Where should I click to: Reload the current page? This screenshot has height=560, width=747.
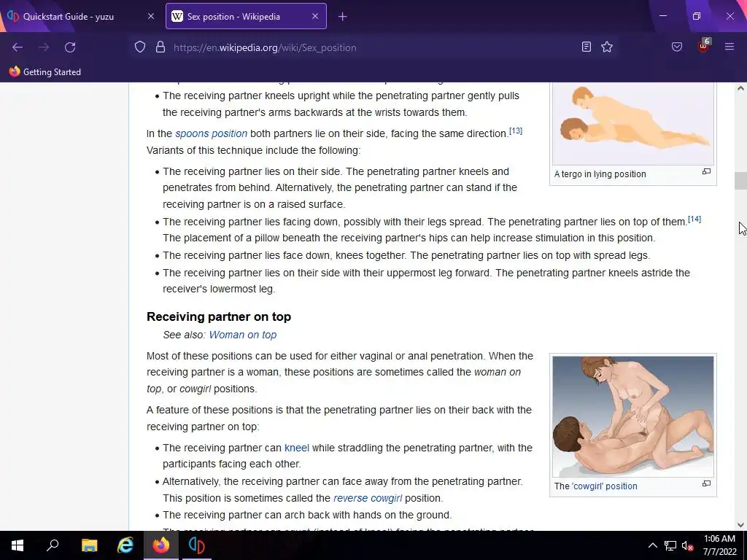[x=70, y=47]
